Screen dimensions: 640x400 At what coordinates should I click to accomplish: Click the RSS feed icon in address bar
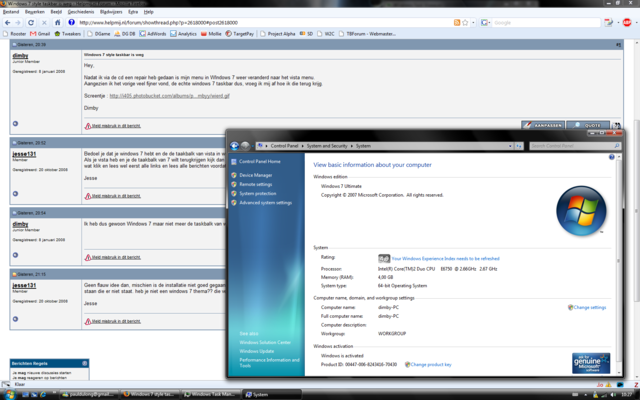click(457, 23)
